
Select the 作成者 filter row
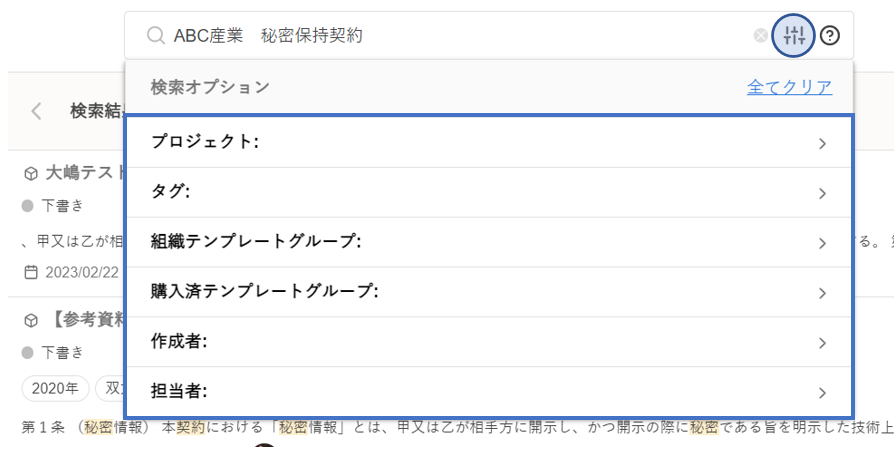tap(489, 342)
